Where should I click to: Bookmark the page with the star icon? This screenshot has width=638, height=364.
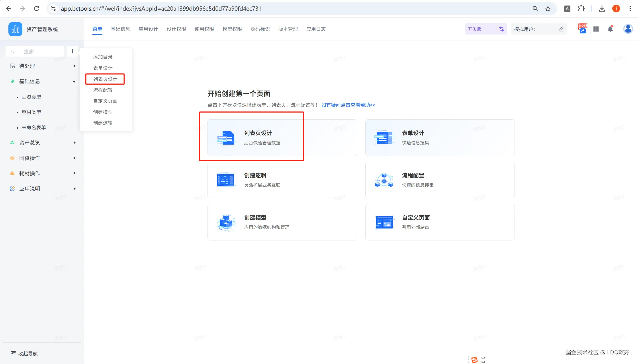pyautogui.click(x=548, y=8)
